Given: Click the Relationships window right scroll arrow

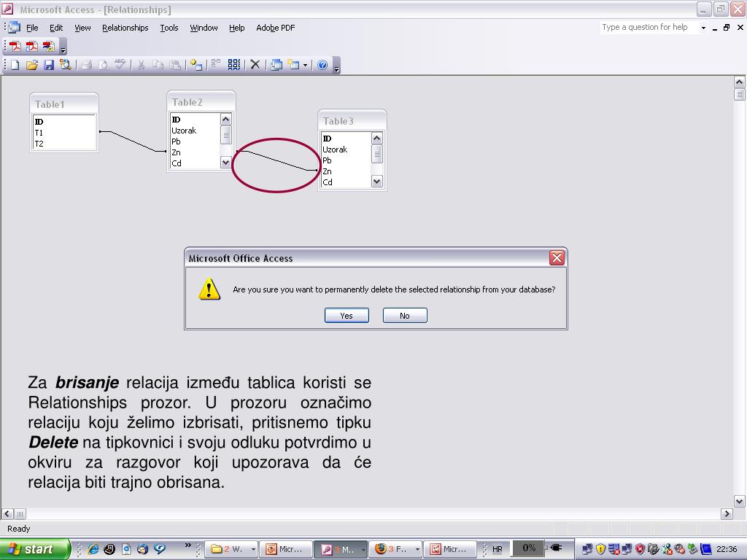Looking at the screenshot, I should (x=727, y=514).
